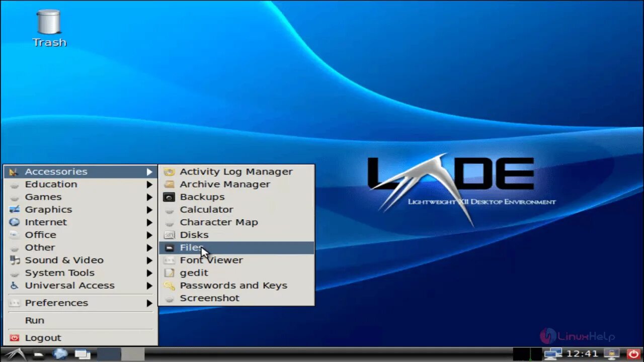Open the Internet menu category
Screen dimensions: 644x362
[80, 222]
